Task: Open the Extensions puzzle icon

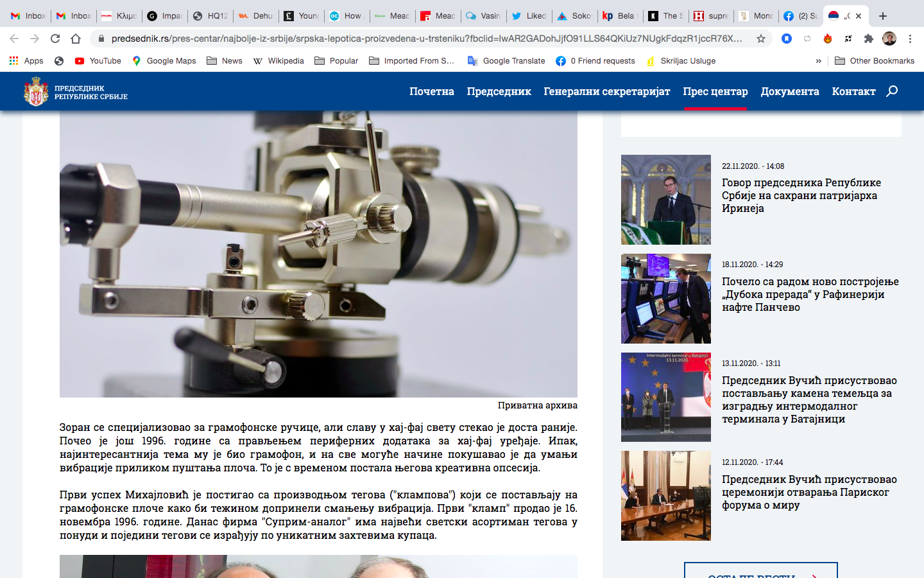Action: point(869,39)
